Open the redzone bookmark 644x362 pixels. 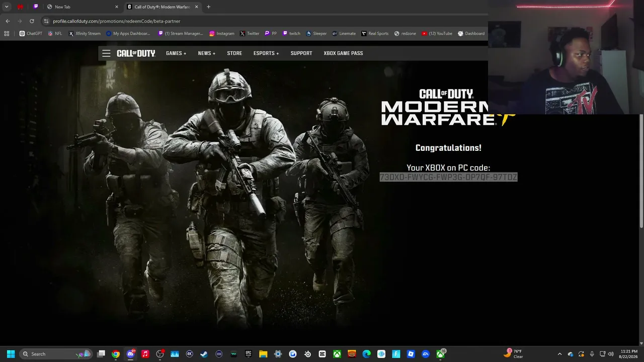tap(406, 34)
